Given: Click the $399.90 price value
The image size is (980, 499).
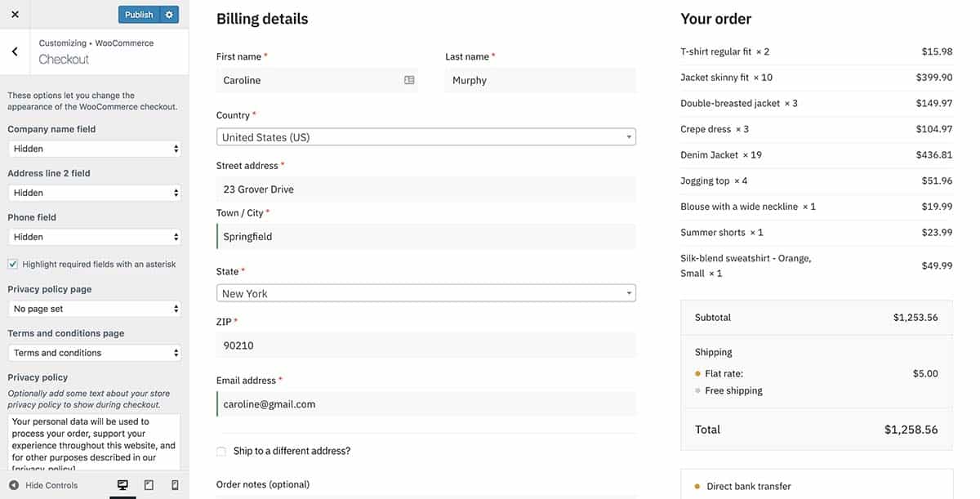Looking at the screenshot, I should (934, 78).
